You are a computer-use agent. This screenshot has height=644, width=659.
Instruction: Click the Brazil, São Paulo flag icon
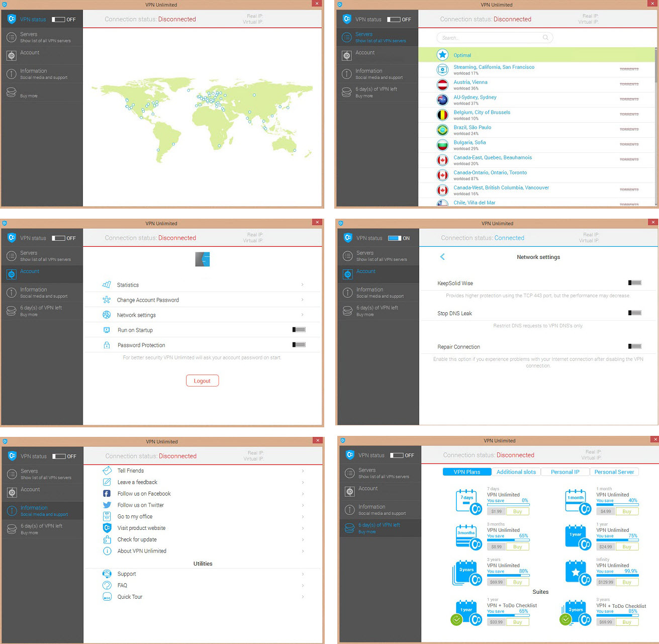pyautogui.click(x=442, y=130)
